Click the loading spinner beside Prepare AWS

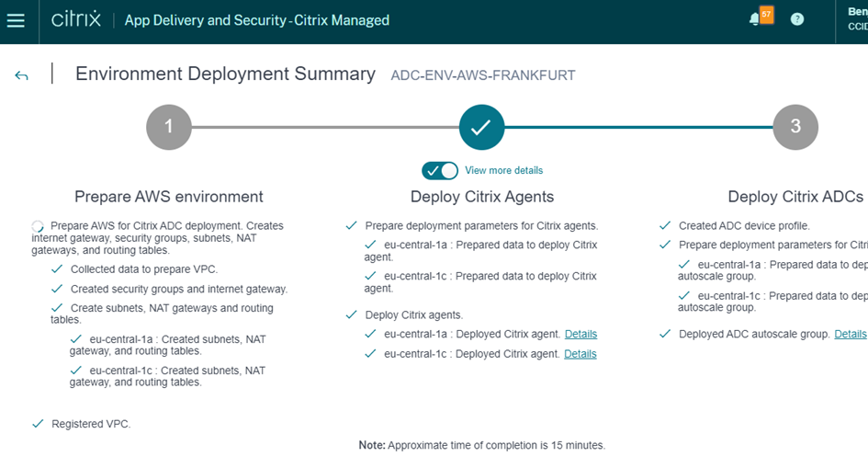pyautogui.click(x=38, y=226)
